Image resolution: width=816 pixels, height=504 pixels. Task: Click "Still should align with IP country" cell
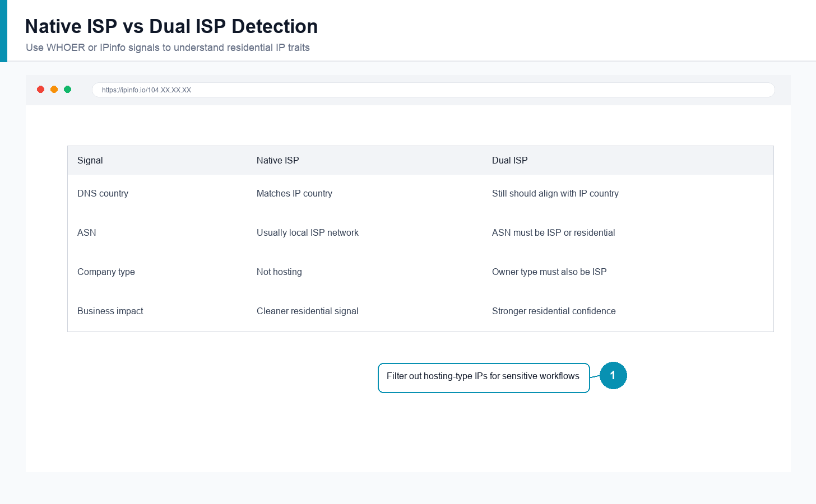[x=555, y=193]
